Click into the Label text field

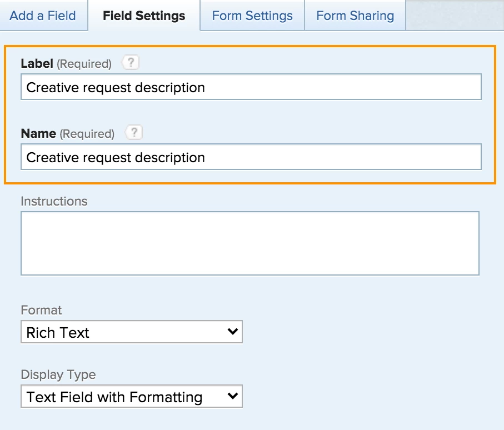(251, 88)
